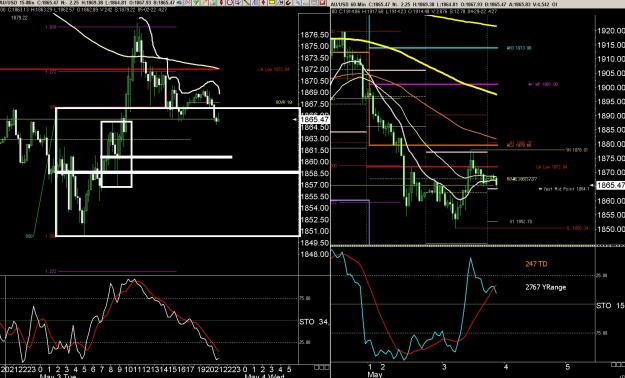Image resolution: width=625 pixels, height=378 pixels.
Task: Click the purple diamond toolbar icon
Action: 263,2
